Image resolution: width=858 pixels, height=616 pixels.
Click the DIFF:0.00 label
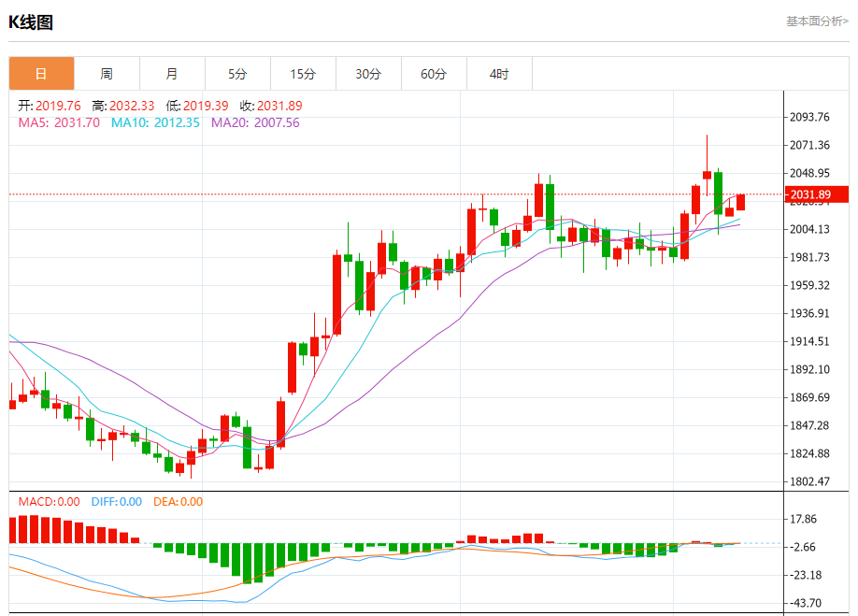[x=117, y=502]
